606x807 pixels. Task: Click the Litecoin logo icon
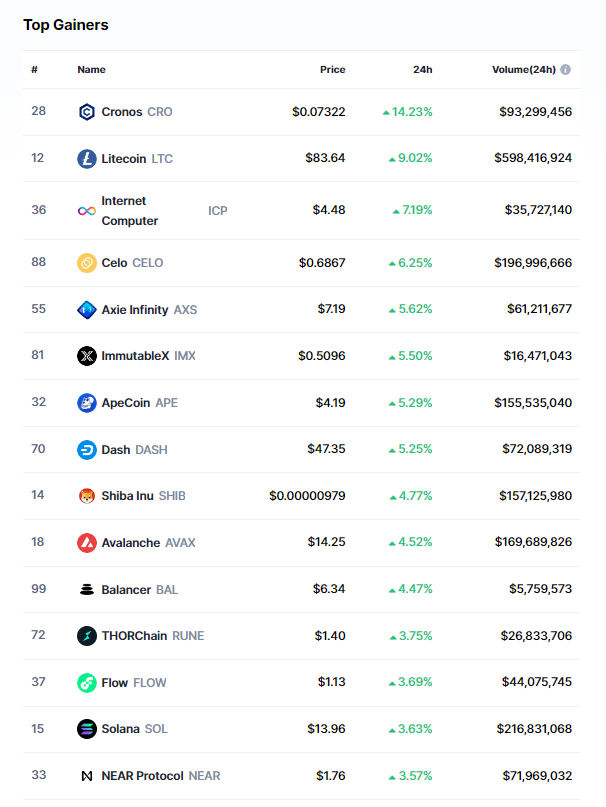tap(87, 159)
